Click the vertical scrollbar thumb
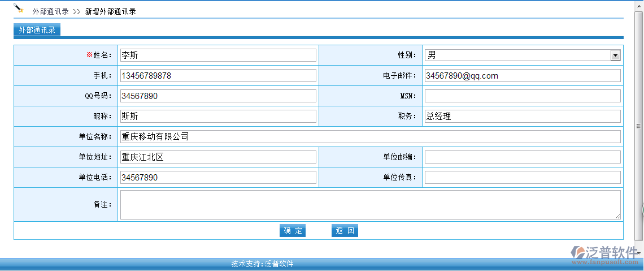 (x=638, y=126)
